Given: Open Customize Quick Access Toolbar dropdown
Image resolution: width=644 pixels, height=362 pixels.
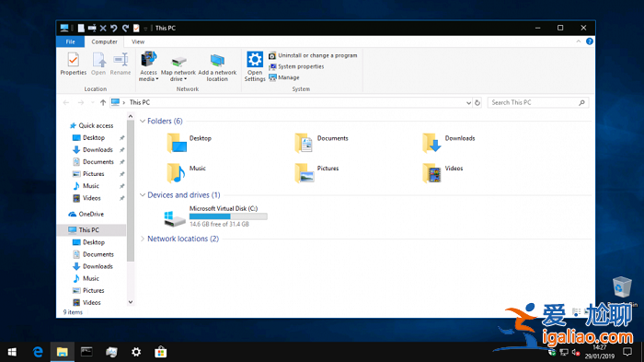Looking at the screenshot, I should coord(145,29).
